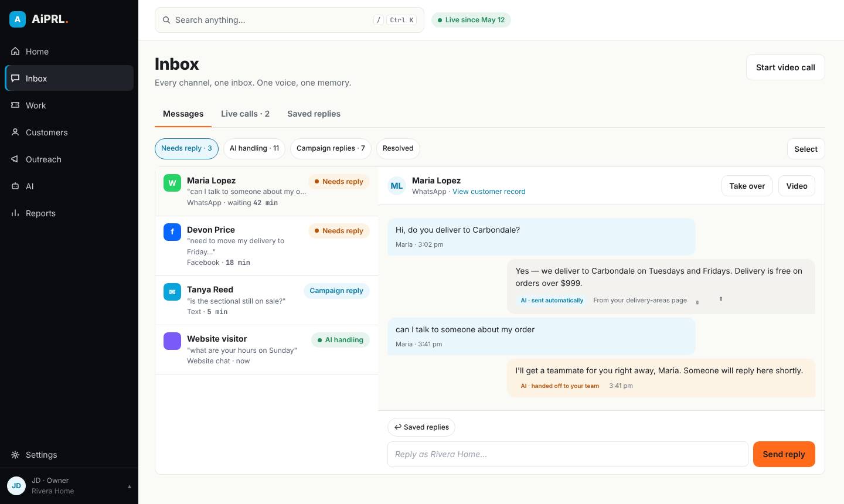Click the 'AI · handed off to your team' tag

(x=560, y=386)
